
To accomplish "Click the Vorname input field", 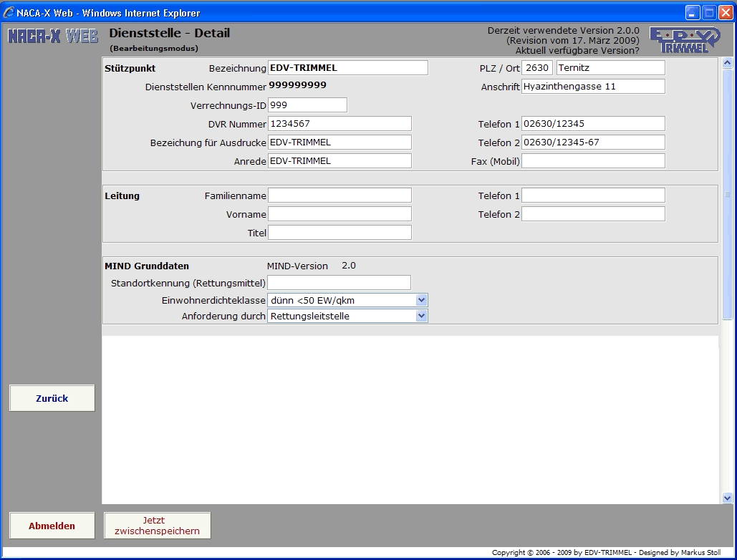I will [x=339, y=213].
